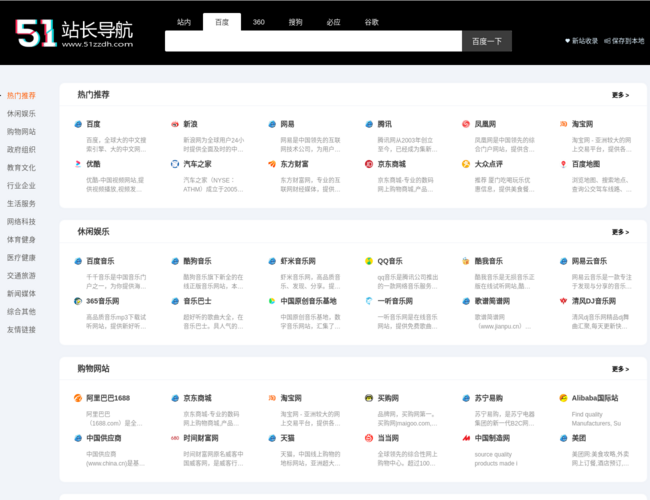Click the orange 东方财富 icon
Screen dimensions: 650x500
(x=272, y=164)
